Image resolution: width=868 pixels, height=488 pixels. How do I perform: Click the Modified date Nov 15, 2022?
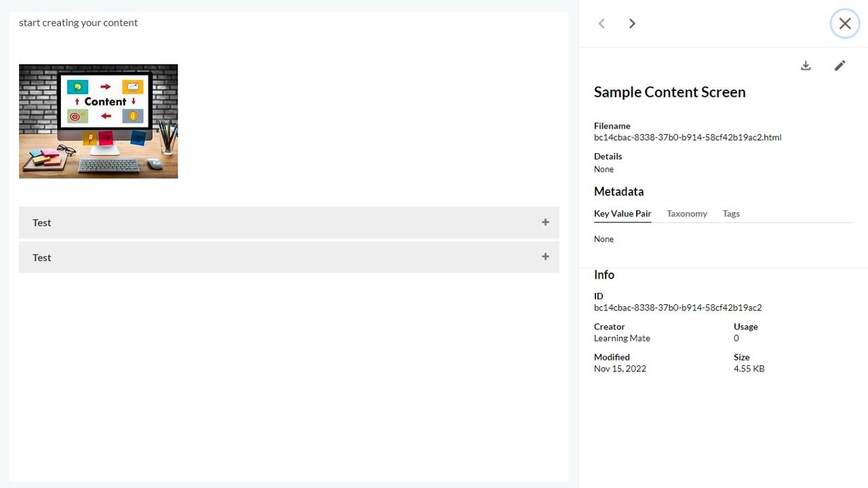click(x=620, y=369)
